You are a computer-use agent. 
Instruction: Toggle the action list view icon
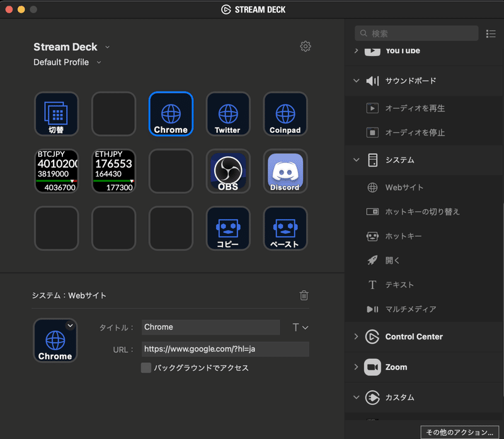click(x=491, y=33)
